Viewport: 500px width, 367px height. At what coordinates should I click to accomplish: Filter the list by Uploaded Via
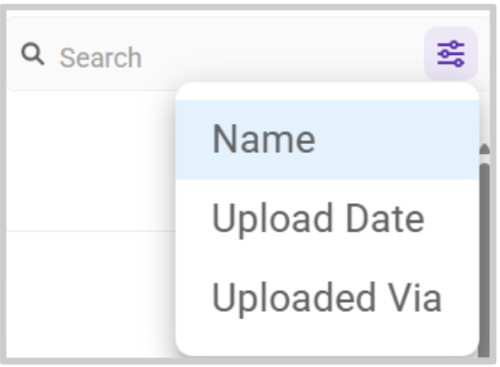coord(327,298)
